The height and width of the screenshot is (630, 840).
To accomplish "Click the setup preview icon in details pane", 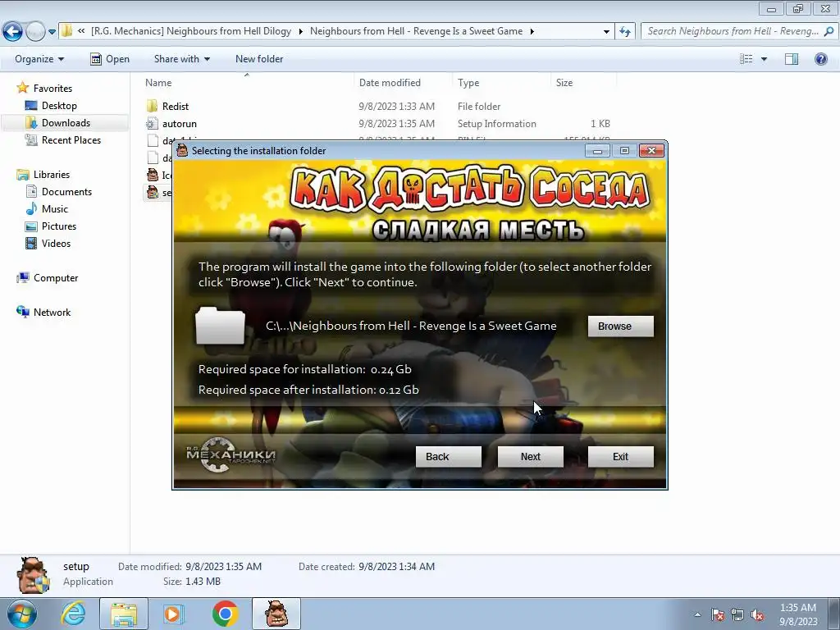I will 33,575.
